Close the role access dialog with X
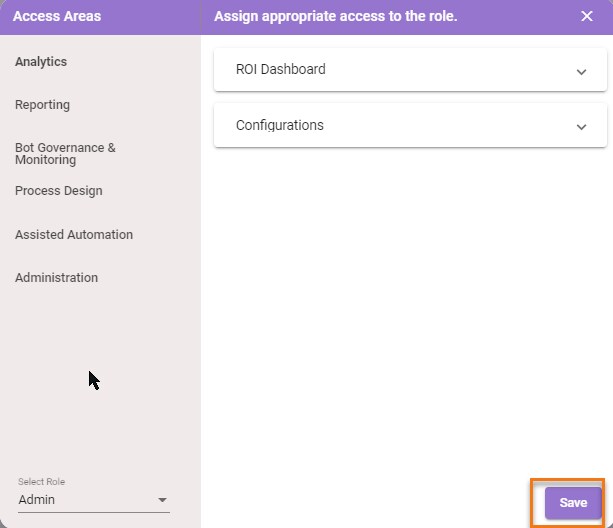 click(x=586, y=16)
